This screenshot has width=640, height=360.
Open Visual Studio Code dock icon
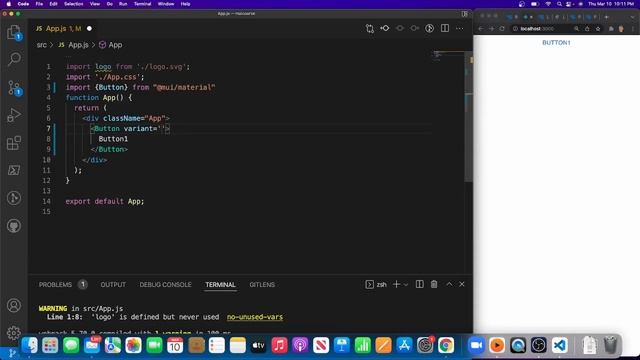(x=560, y=345)
